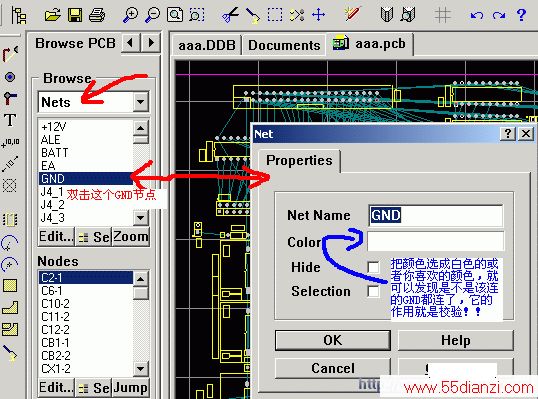Click the Save floppy disk icon
538x399 pixels.
pyautogui.click(x=75, y=15)
